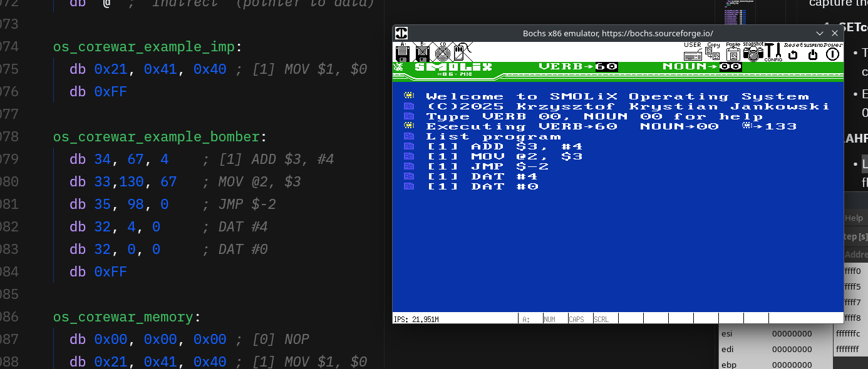
Task: Click the 'db 0xFF' line under the imp example
Action: 98,92
